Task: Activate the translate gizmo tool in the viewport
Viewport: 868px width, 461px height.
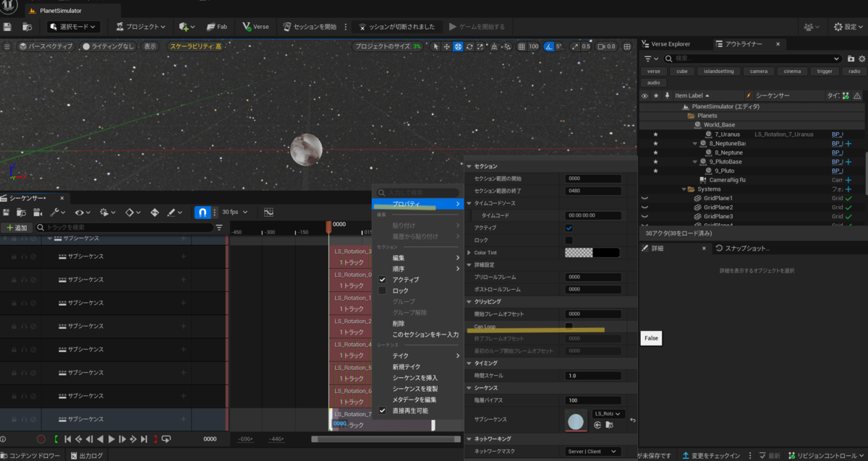Action: 447,46
